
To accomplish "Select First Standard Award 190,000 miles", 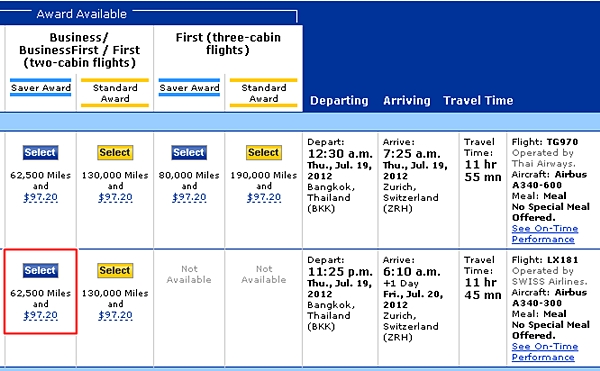I will (264, 153).
